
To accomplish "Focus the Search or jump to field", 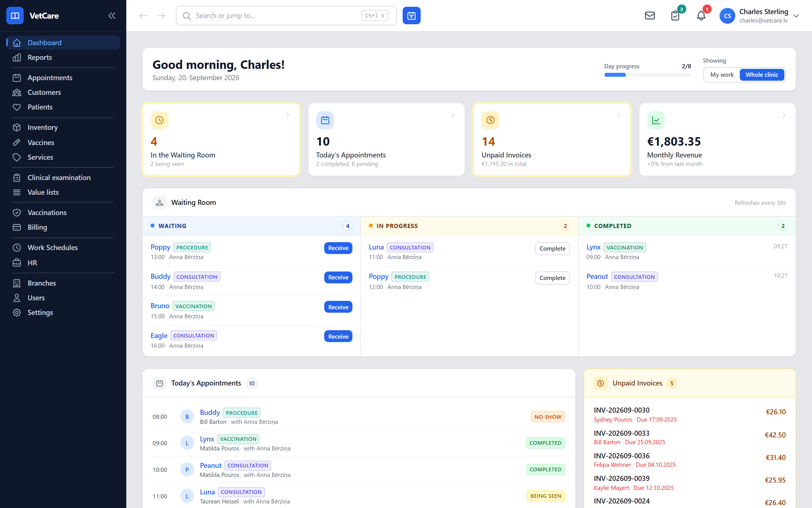I will tap(286, 16).
